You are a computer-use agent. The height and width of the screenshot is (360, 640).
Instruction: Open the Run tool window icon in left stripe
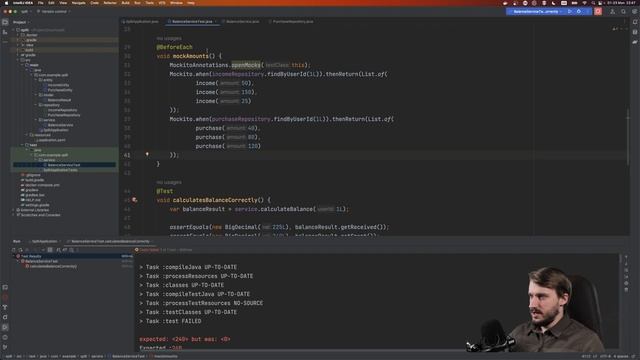(x=5, y=327)
